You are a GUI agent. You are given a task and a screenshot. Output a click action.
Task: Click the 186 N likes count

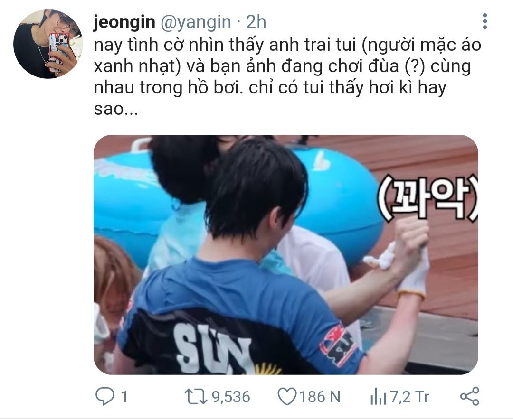point(320,397)
